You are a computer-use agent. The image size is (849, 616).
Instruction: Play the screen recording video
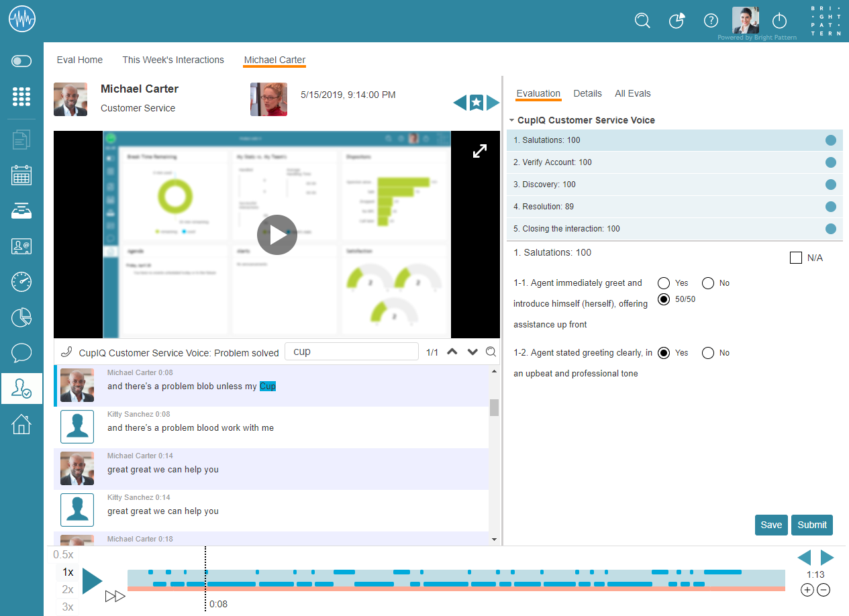277,235
